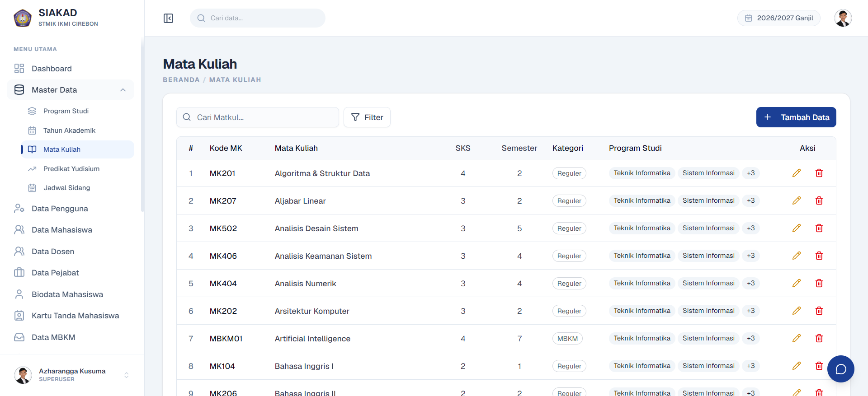Viewport: 868px width, 396px height.
Task: Go to Data MBKM page
Action: point(71,337)
